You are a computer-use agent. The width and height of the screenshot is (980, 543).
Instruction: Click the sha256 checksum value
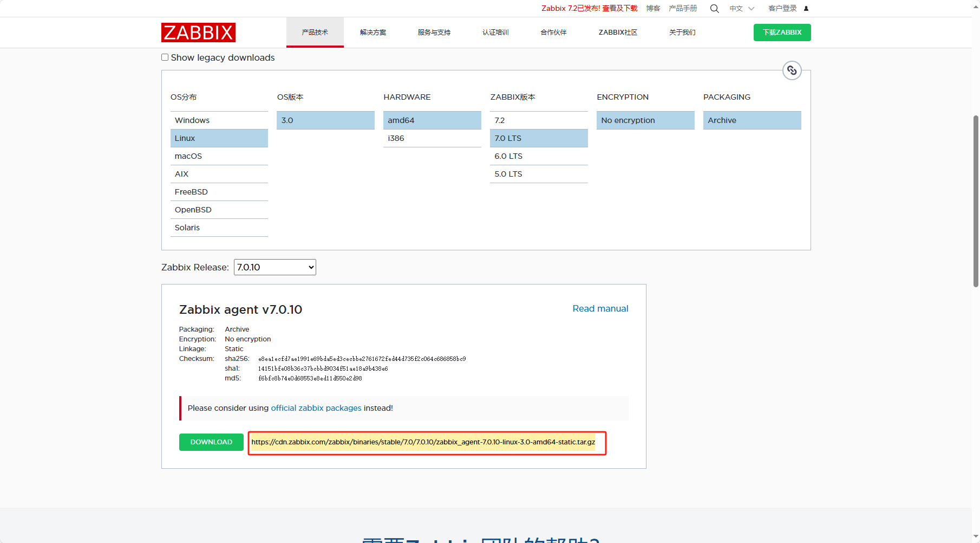362,359
